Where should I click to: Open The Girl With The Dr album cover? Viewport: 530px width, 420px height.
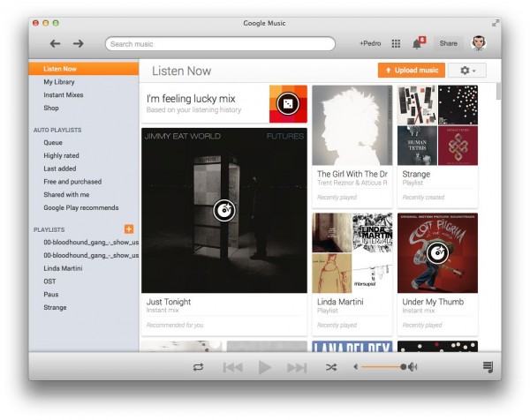(352, 125)
